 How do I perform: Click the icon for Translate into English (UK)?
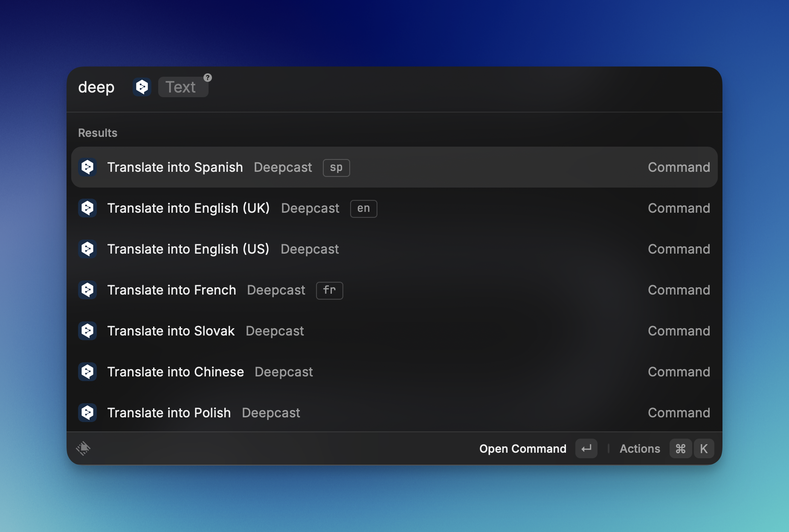[87, 208]
